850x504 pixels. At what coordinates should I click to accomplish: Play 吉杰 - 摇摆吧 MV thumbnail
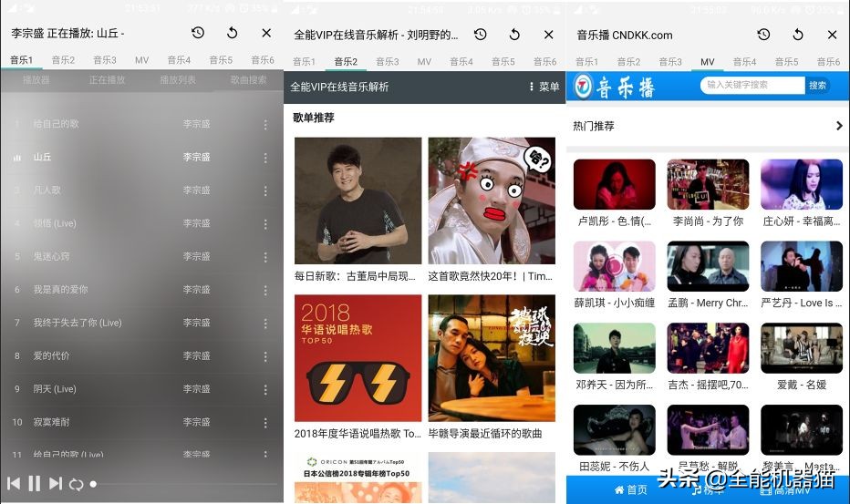708,348
